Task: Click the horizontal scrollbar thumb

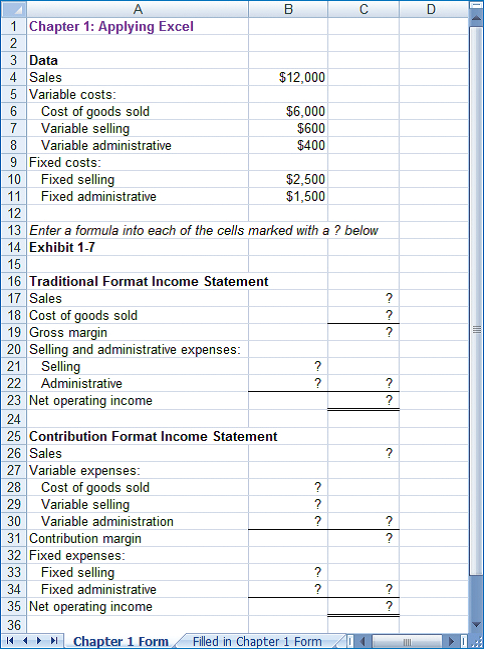Action: (x=408, y=642)
